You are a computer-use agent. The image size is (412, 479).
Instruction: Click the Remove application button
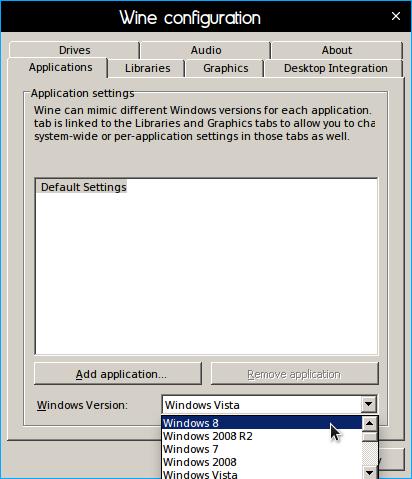(295, 374)
